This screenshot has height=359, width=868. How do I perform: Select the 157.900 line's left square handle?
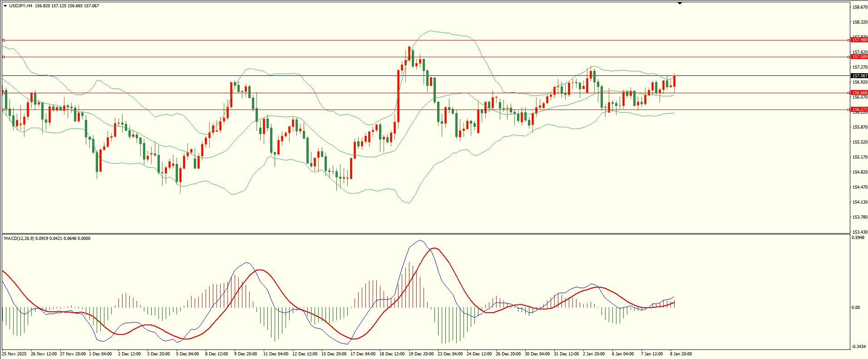click(x=4, y=40)
